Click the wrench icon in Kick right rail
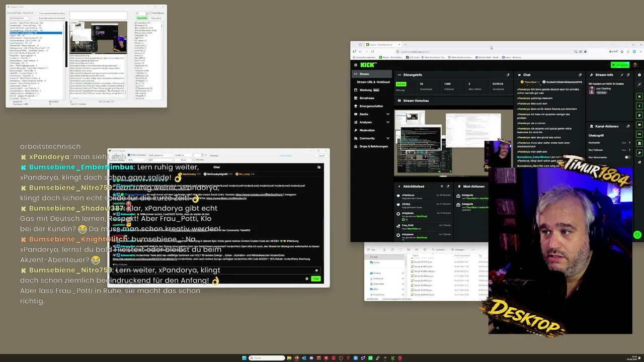This screenshot has width=644, height=362. (639, 153)
